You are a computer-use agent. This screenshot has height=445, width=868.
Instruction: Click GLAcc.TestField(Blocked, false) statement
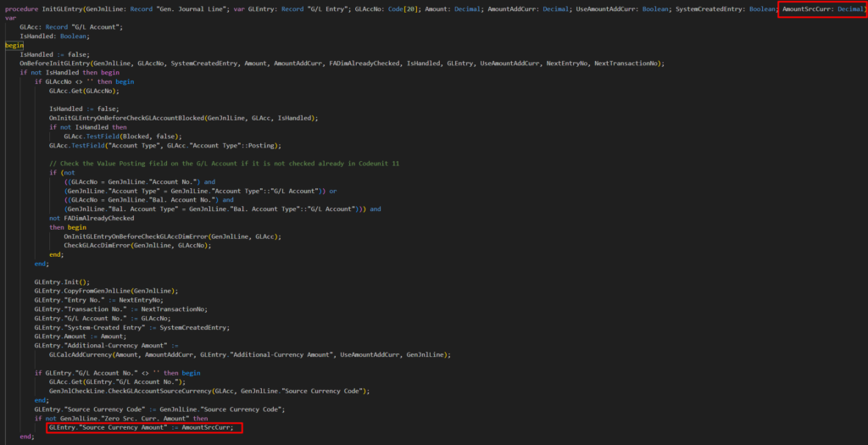click(x=121, y=136)
